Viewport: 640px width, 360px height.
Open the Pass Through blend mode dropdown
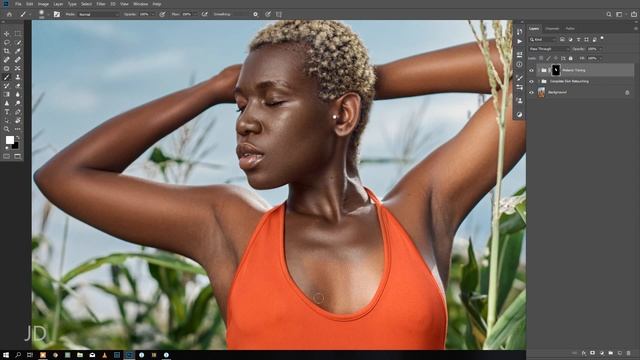(548, 49)
